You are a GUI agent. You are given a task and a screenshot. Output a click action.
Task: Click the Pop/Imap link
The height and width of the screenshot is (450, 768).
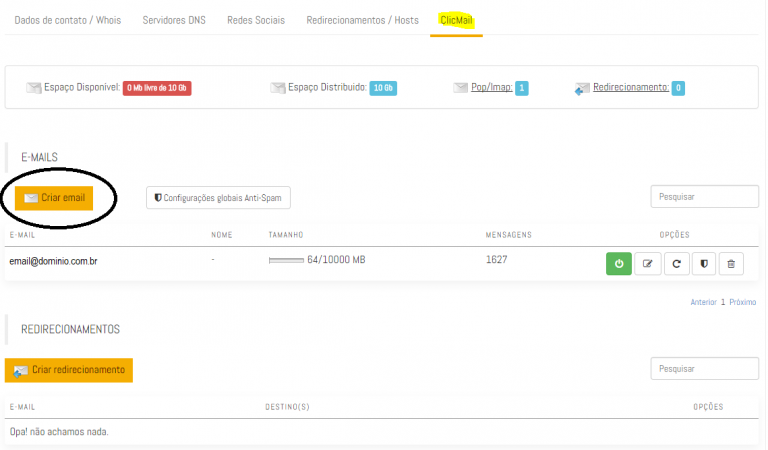(491, 88)
